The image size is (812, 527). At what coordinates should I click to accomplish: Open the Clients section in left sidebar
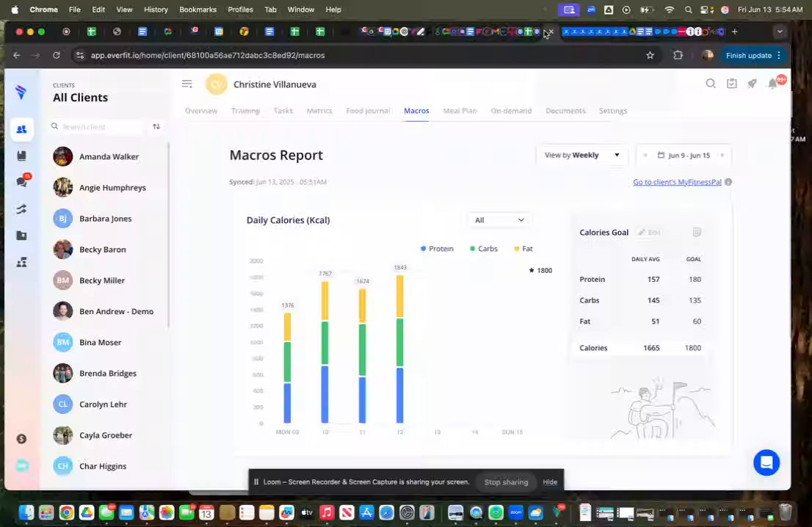(21, 129)
